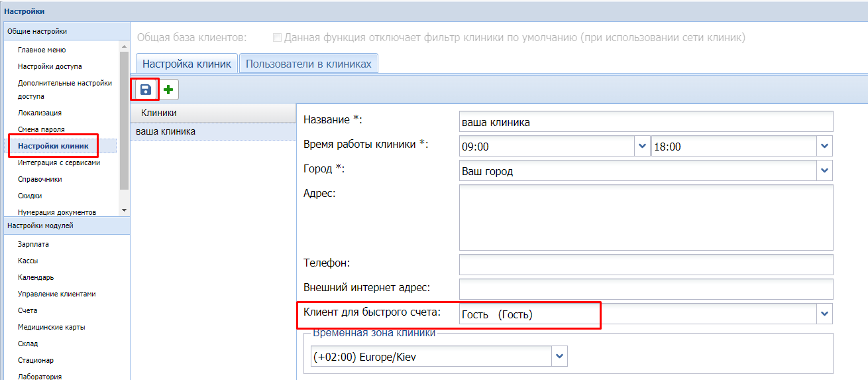Open 'Главное меню' in the sidebar

(x=42, y=50)
